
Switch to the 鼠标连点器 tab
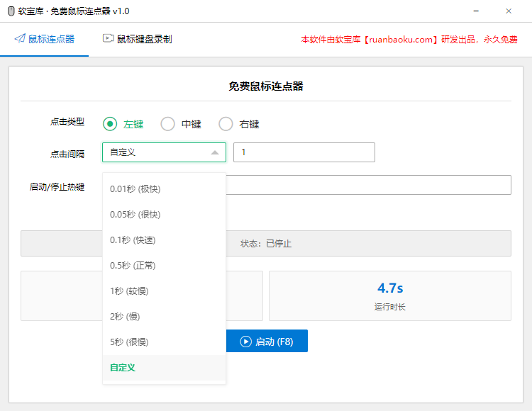(x=44, y=39)
